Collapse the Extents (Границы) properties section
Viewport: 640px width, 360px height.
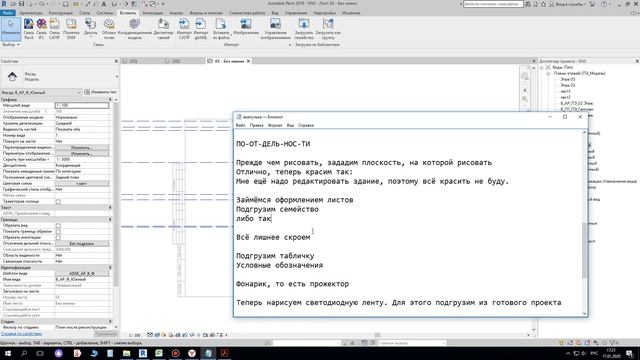point(110,220)
